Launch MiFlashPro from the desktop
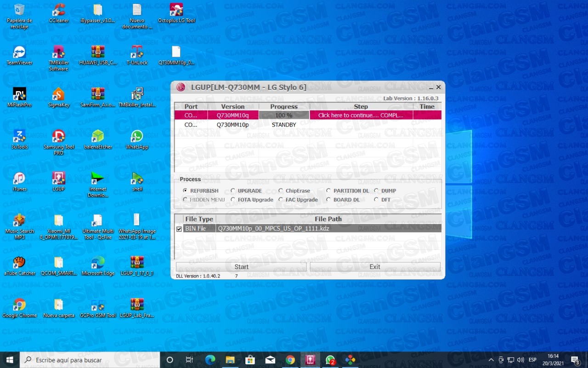588x368 pixels. [19, 98]
